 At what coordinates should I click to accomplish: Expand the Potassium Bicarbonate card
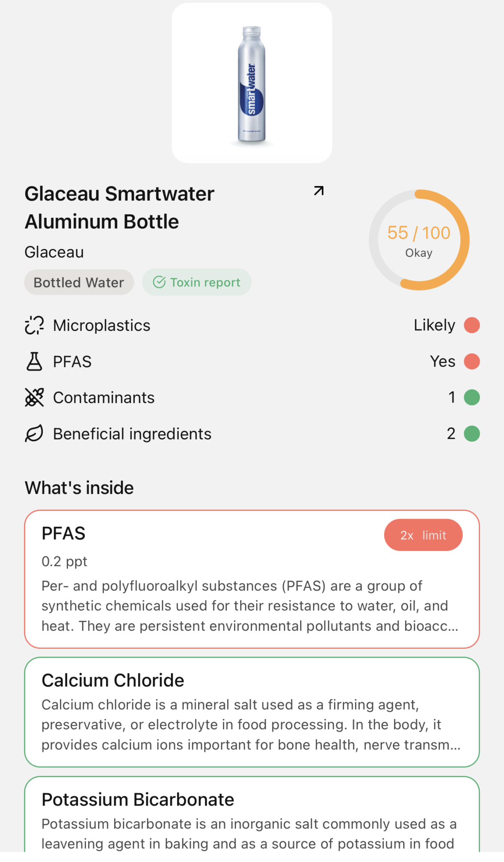[x=252, y=817]
